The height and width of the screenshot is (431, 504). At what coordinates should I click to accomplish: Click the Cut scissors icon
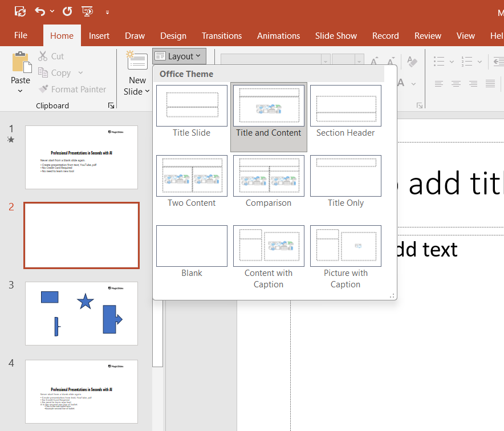43,56
